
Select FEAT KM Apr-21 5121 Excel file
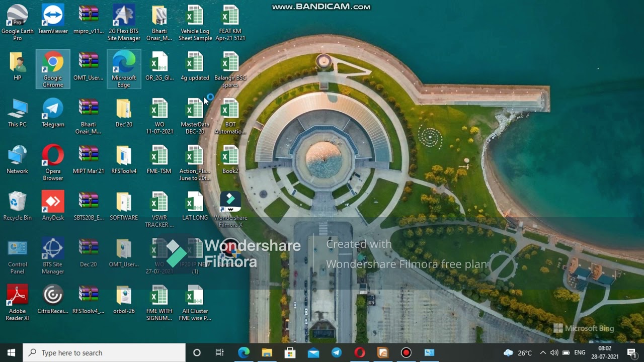pos(230,23)
